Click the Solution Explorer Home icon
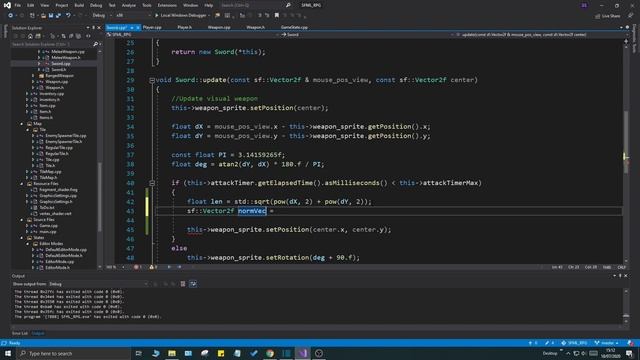This screenshot has width=640, height=360. point(30,36)
